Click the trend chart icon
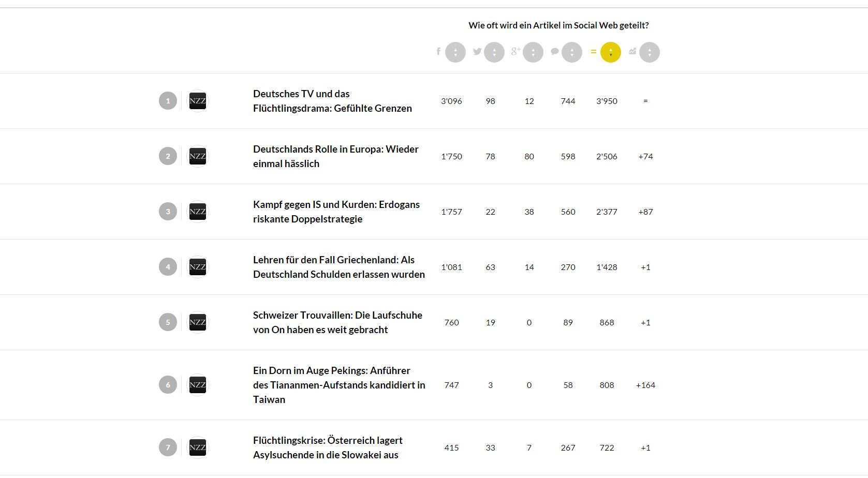 [x=632, y=51]
